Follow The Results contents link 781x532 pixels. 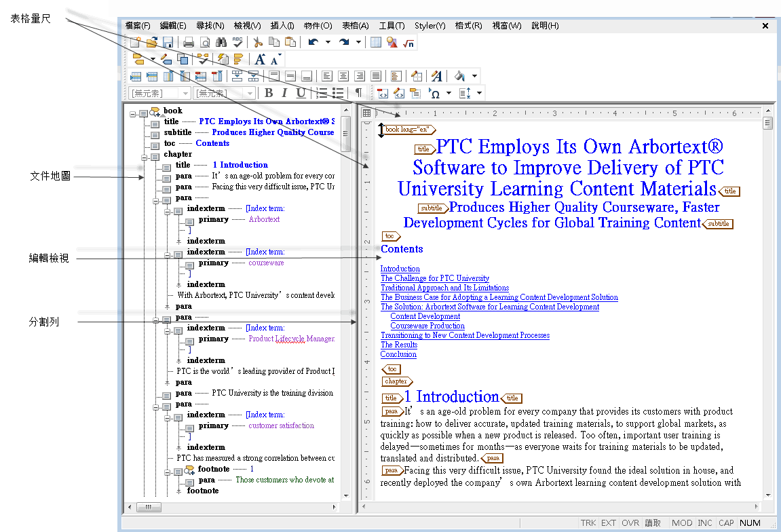399,345
